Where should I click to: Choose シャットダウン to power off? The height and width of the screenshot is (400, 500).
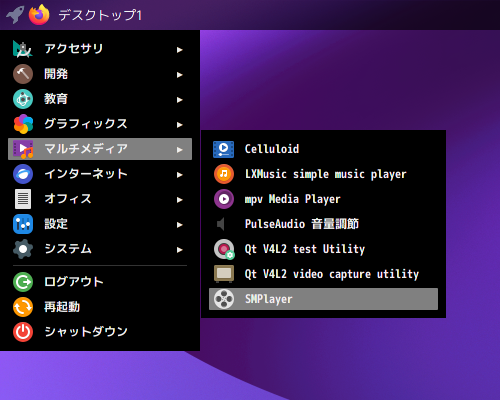(x=100, y=332)
